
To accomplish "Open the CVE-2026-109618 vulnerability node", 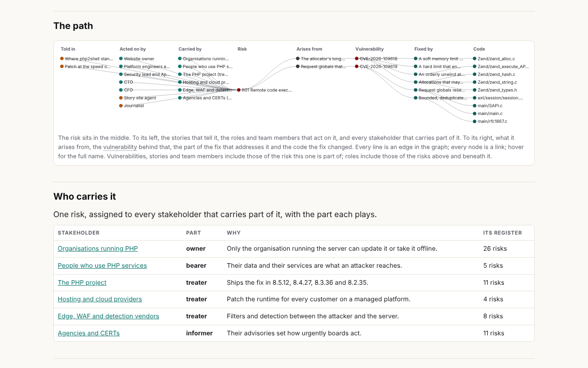I will (376, 59).
